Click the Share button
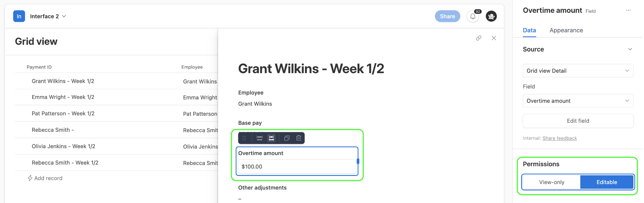 point(447,16)
